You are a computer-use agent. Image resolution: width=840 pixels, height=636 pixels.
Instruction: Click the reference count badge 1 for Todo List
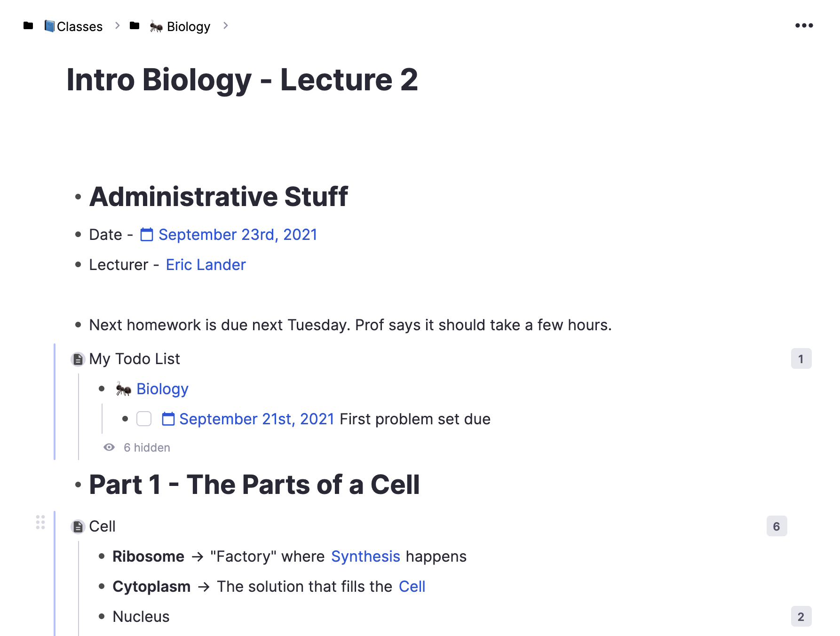point(801,359)
